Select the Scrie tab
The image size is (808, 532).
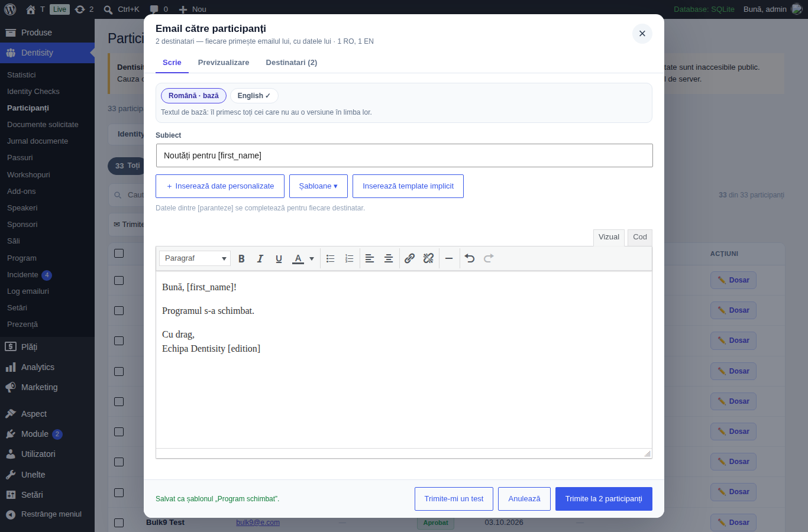[x=172, y=63]
